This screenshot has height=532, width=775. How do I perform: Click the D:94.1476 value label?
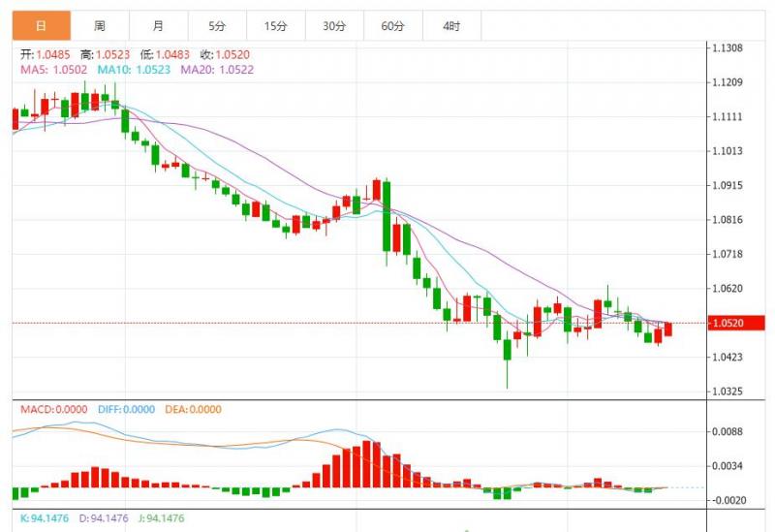point(104,518)
